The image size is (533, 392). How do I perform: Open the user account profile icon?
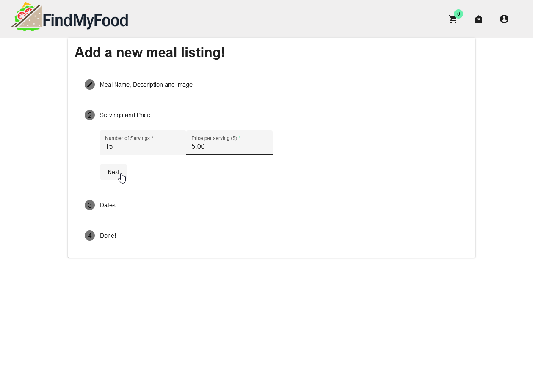click(504, 19)
